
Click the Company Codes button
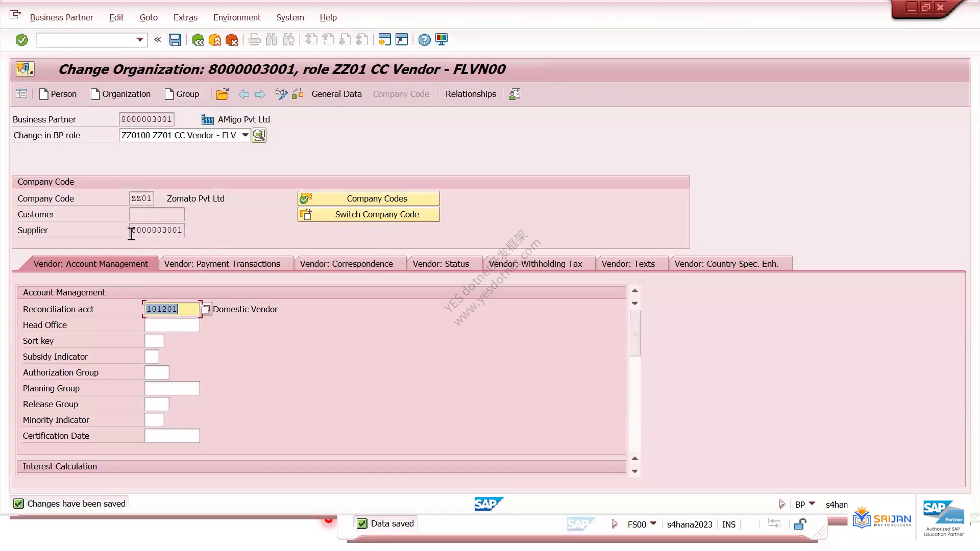click(369, 198)
